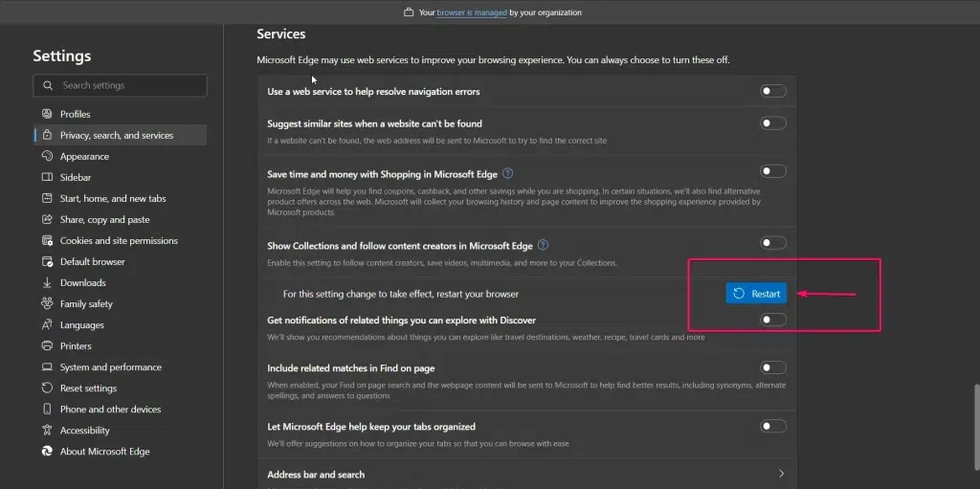Click the briefcase icon in managed browser banner
Viewport: 980px width, 489px height.
pyautogui.click(x=409, y=12)
